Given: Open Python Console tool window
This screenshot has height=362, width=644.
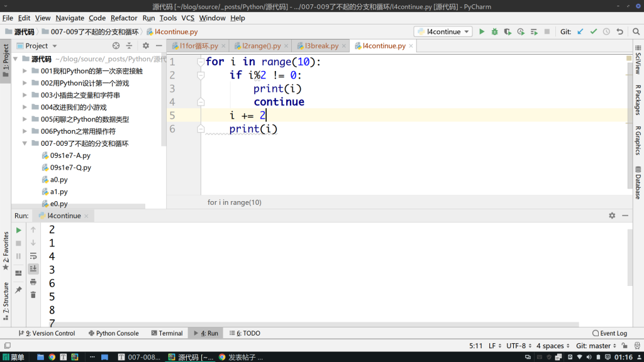Looking at the screenshot, I should 113,333.
